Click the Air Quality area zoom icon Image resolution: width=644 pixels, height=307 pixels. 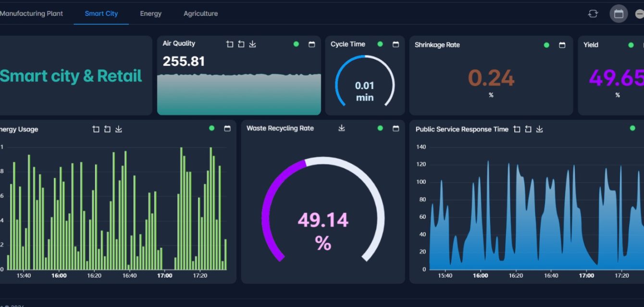(230, 44)
